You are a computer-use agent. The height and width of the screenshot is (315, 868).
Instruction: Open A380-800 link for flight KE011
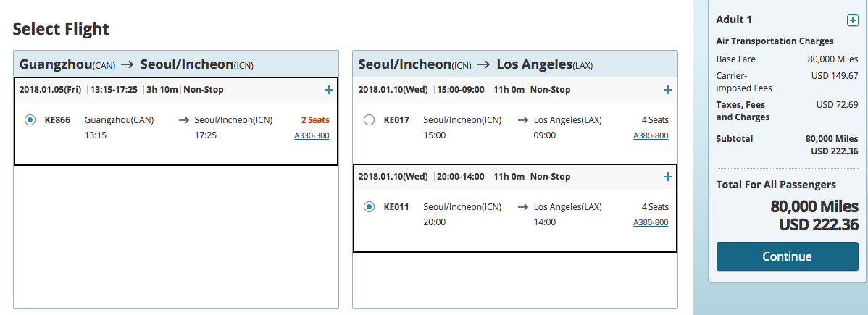pos(651,222)
